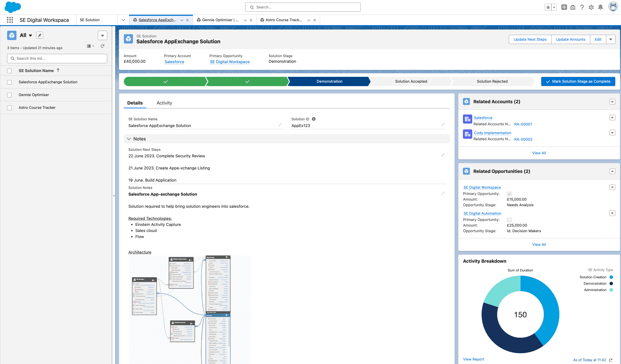Click Update Amounts button
Image resolution: width=621 pixels, height=364 pixels.
pyautogui.click(x=571, y=39)
